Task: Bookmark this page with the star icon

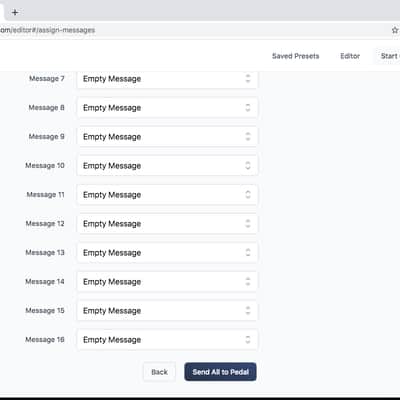Action: [395, 30]
